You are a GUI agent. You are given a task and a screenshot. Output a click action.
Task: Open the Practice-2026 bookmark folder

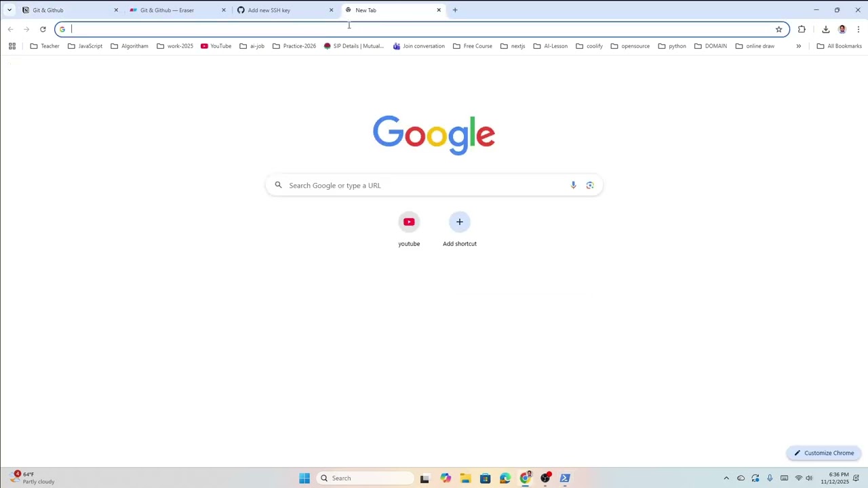[294, 46]
